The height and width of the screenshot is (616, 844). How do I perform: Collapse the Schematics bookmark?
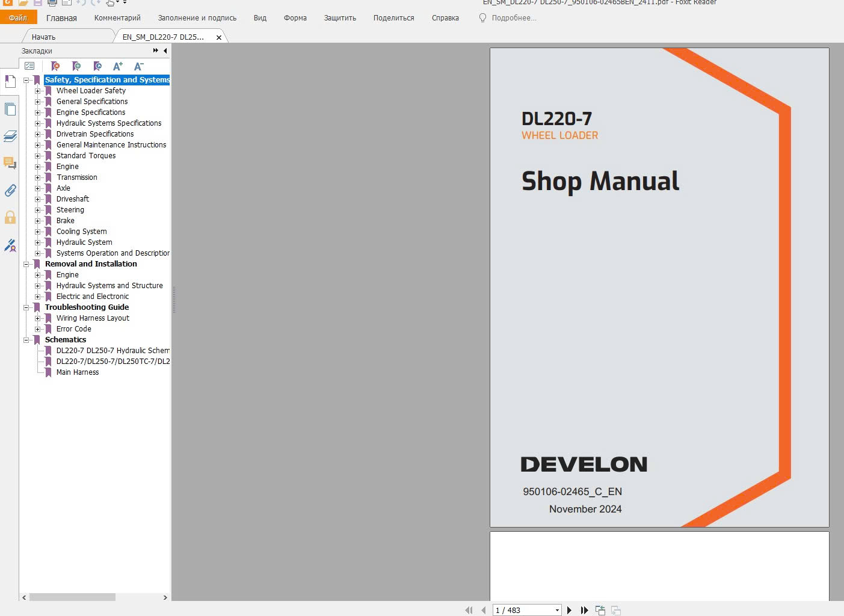tap(26, 340)
